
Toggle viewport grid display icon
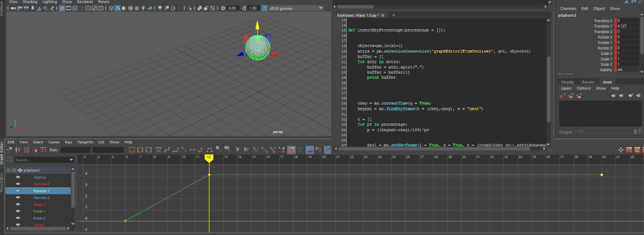[62, 8]
